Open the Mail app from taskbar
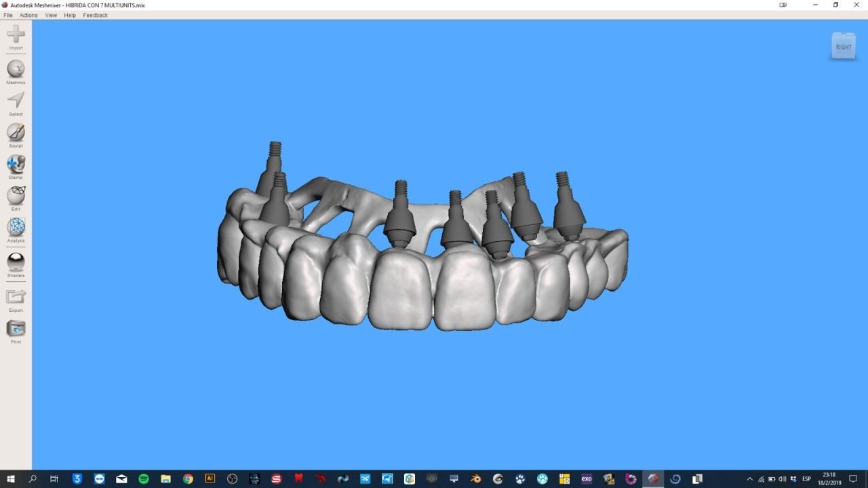The height and width of the screenshot is (488, 868). [121, 479]
